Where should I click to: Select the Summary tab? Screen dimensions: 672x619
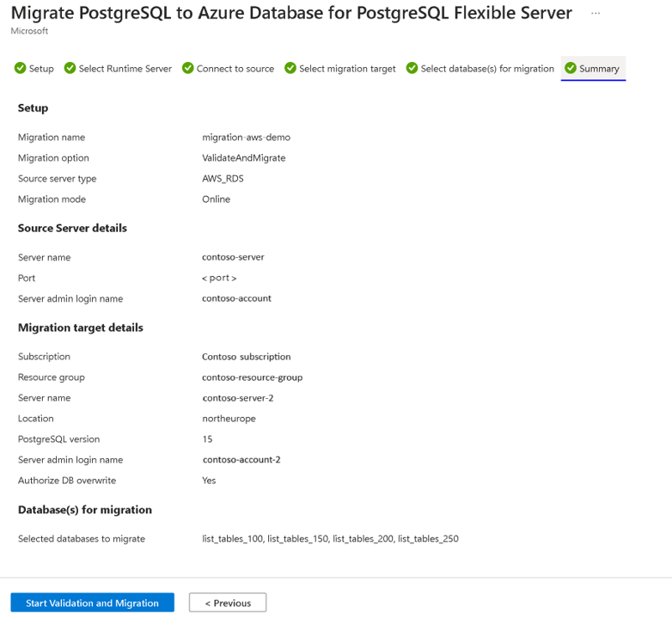[x=593, y=69]
